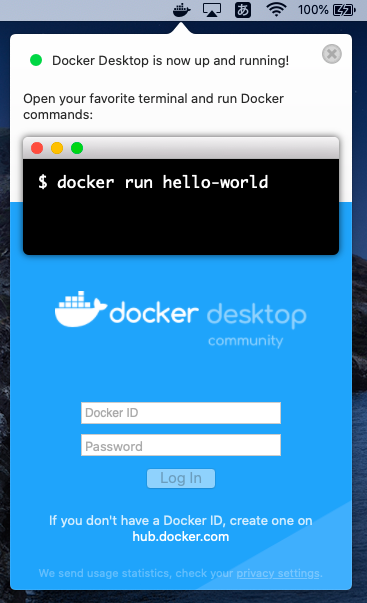Focus the Password input field

point(181,445)
